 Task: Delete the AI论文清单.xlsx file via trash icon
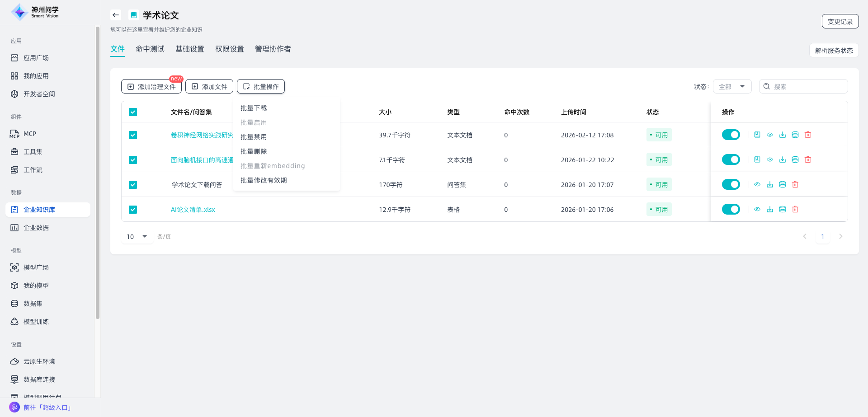coord(795,209)
